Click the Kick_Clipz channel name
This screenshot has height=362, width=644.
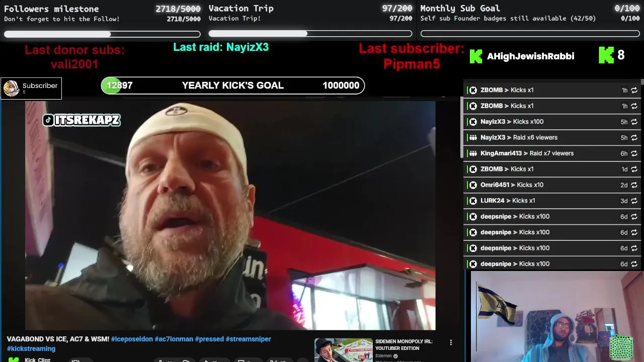tap(38, 360)
